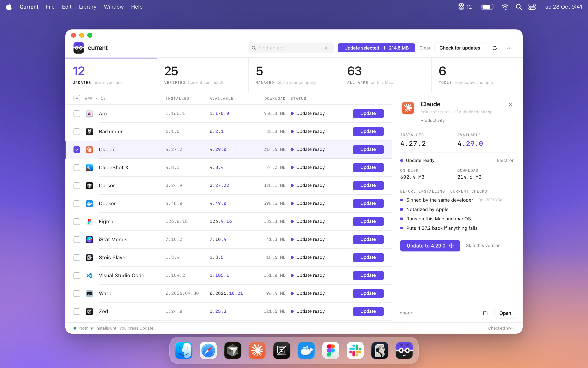588x368 pixels.
Task: Switch to the 25 Verified tab
Action: tap(203, 75)
